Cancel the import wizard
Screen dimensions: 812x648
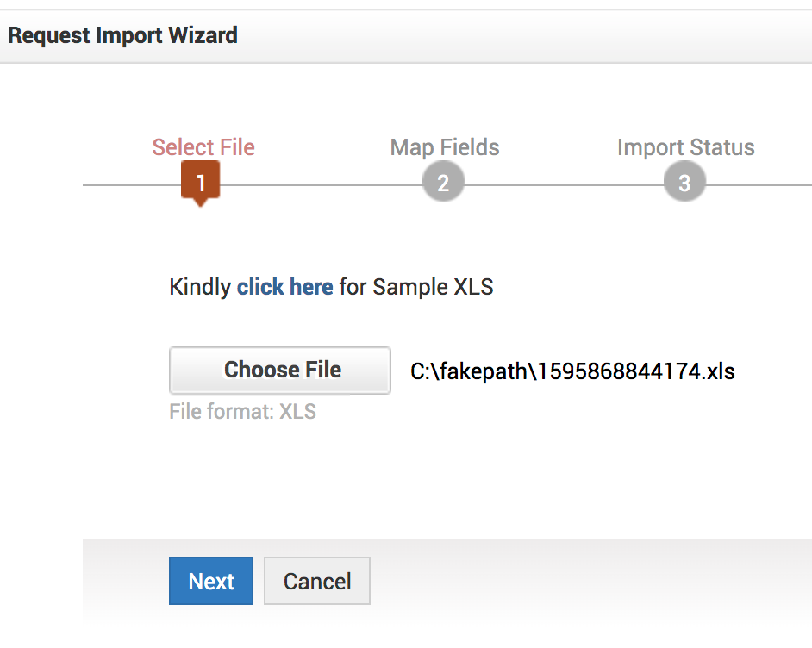[x=317, y=581]
